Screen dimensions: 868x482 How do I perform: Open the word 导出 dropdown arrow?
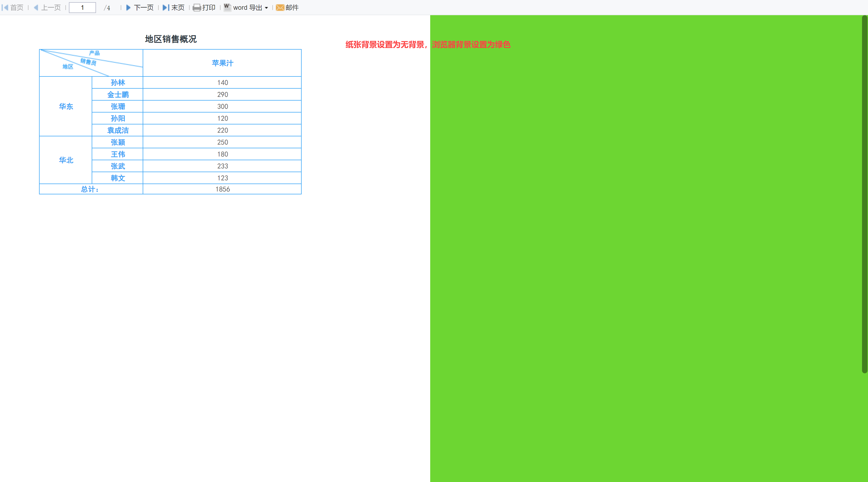(266, 8)
